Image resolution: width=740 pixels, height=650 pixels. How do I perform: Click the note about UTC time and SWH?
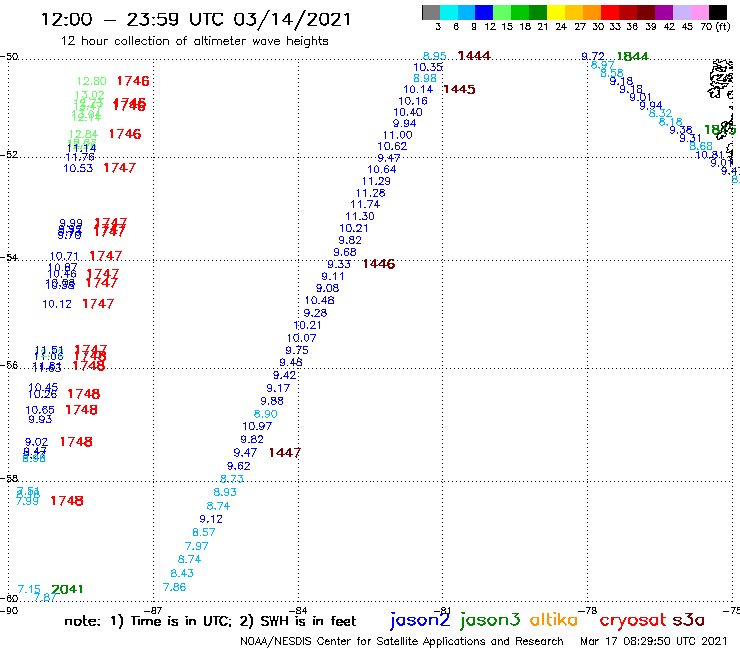[210, 621]
